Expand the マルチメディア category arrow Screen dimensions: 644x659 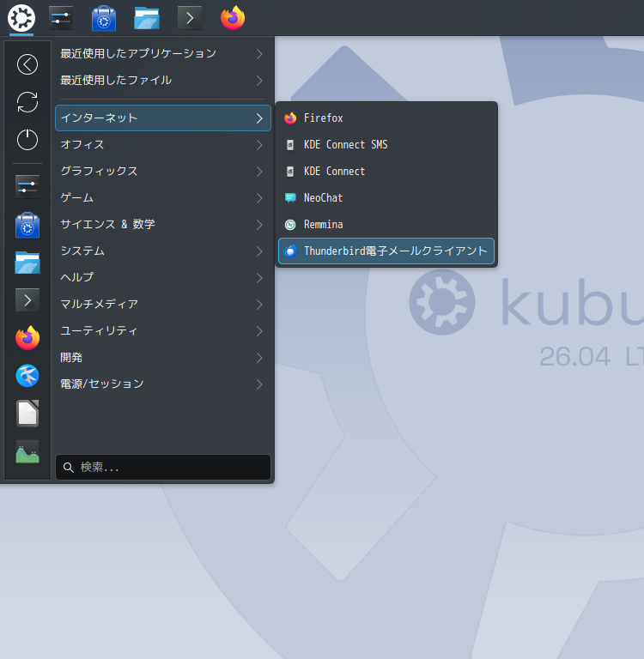[x=259, y=305]
